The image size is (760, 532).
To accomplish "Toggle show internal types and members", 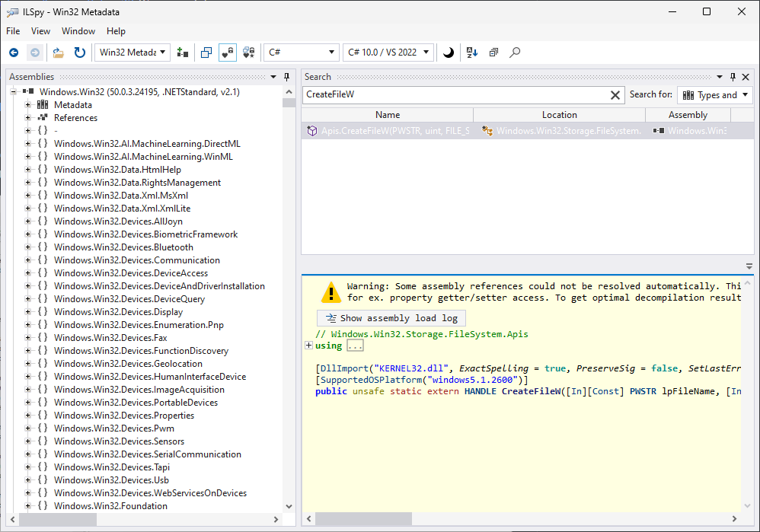I will click(227, 53).
